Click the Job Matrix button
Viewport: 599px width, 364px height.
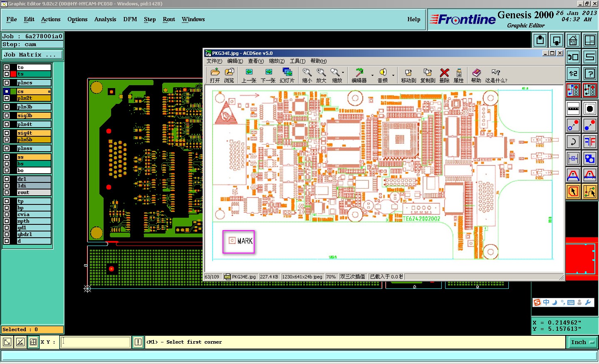[x=32, y=54]
